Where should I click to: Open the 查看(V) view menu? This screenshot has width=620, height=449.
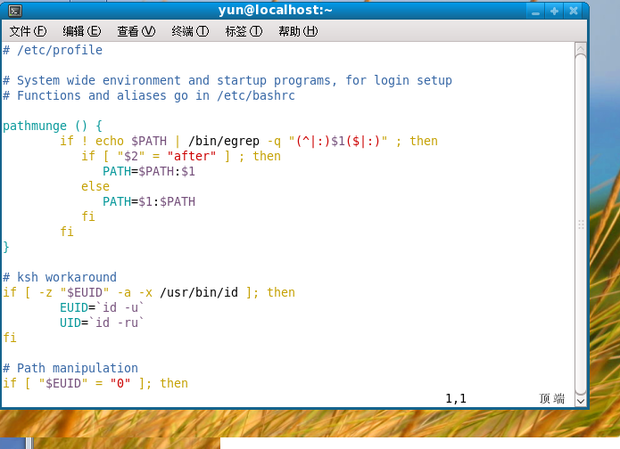point(136,31)
